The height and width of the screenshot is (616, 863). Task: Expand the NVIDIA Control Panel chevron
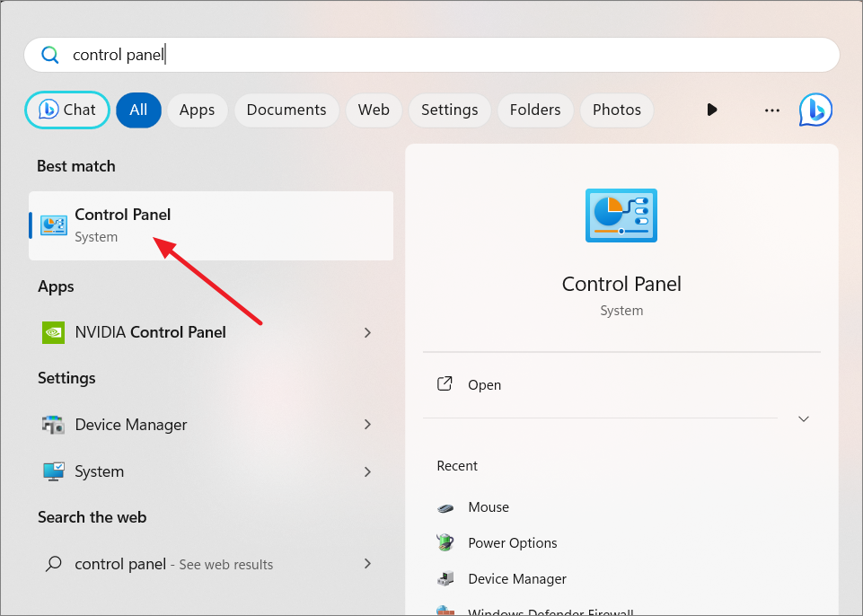pyautogui.click(x=367, y=332)
